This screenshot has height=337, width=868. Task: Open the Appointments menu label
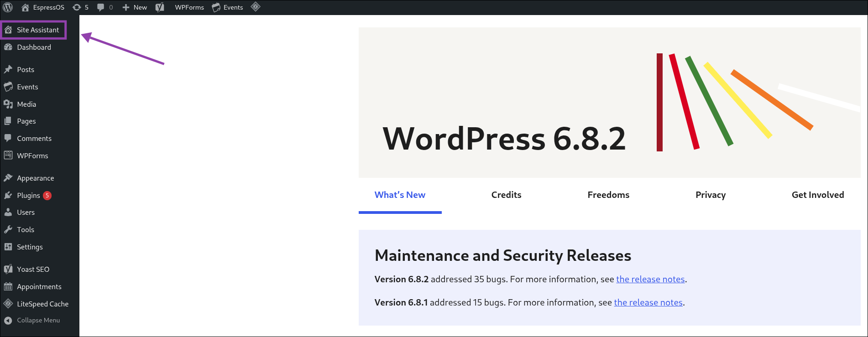click(39, 286)
